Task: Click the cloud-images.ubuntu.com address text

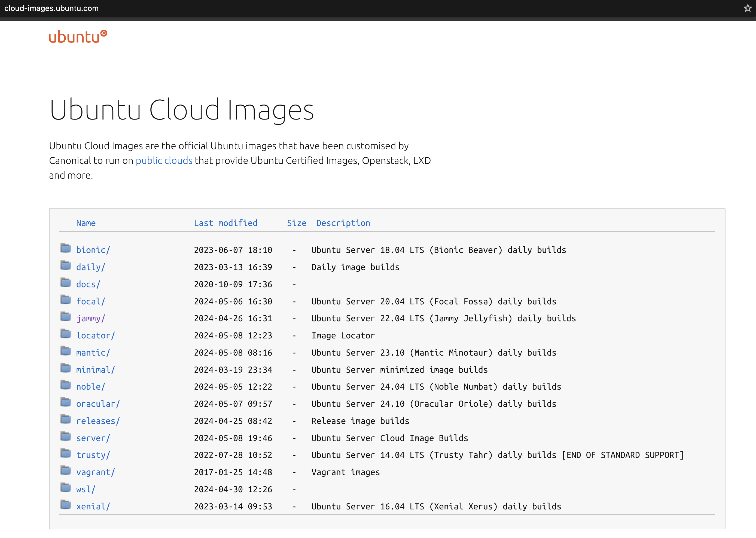Action: (x=51, y=8)
